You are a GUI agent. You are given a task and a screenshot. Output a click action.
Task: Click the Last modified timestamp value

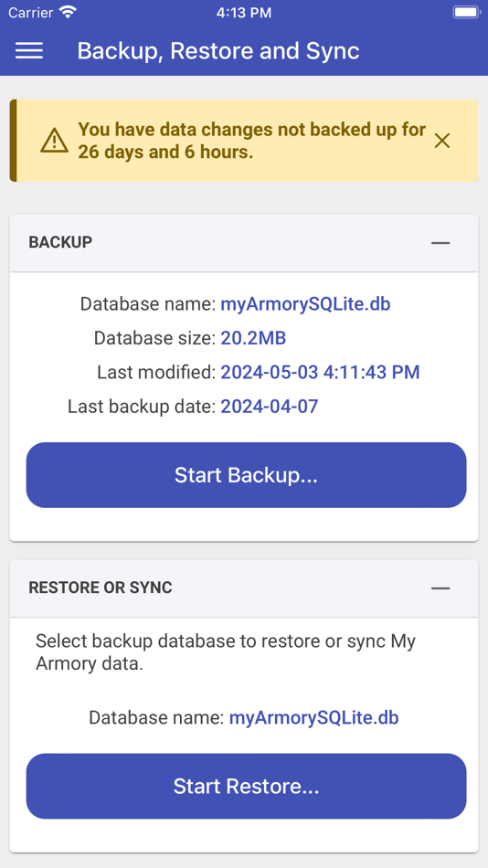click(320, 372)
